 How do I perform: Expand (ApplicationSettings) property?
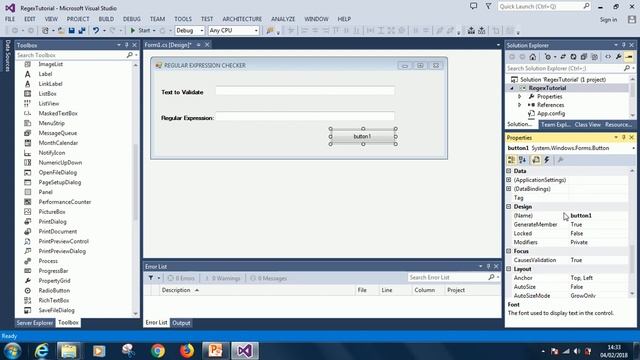pyautogui.click(x=509, y=180)
